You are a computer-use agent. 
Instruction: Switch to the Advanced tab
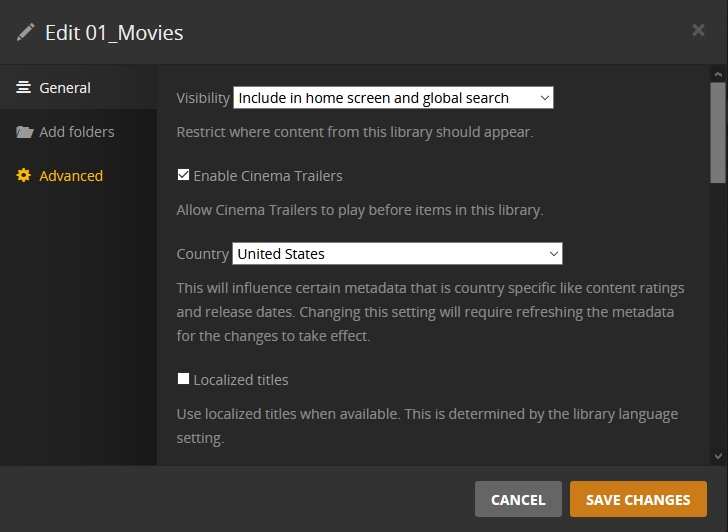click(x=71, y=176)
